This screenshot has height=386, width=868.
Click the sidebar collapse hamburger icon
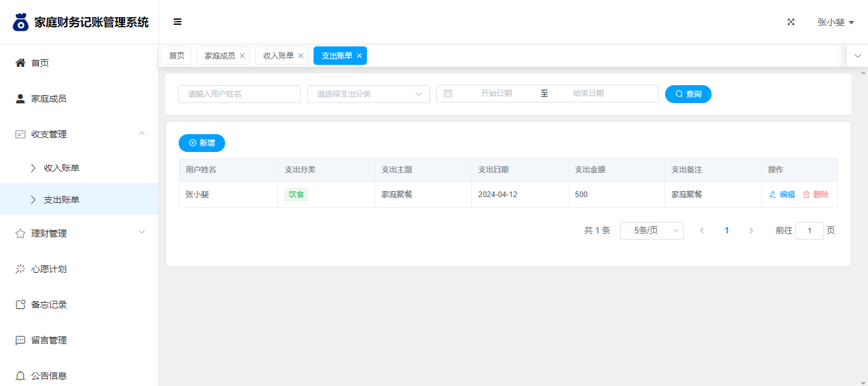click(x=177, y=22)
